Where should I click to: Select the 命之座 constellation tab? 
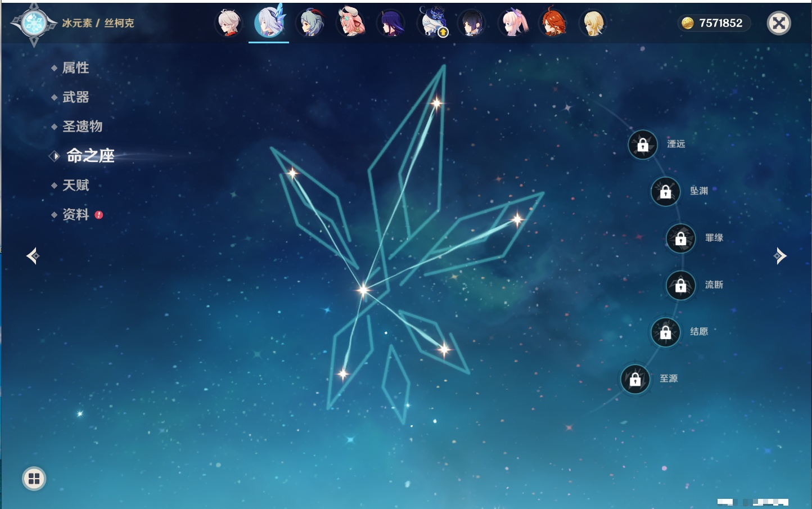[90, 156]
